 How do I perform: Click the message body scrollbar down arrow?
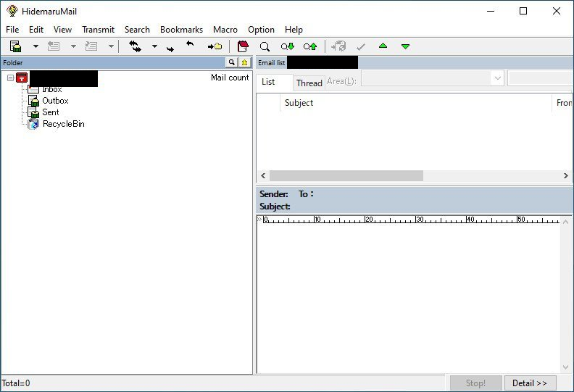pyautogui.click(x=565, y=367)
